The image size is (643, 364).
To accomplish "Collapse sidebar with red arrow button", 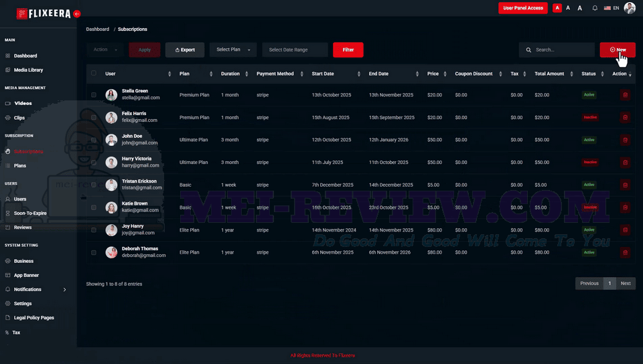I will point(76,14).
